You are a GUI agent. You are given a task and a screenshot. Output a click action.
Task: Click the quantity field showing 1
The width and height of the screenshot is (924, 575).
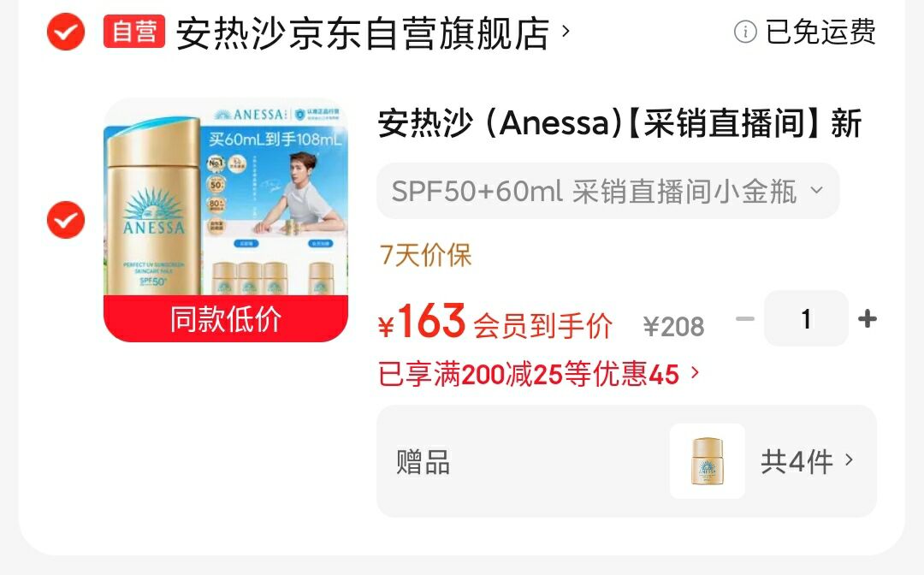[806, 318]
